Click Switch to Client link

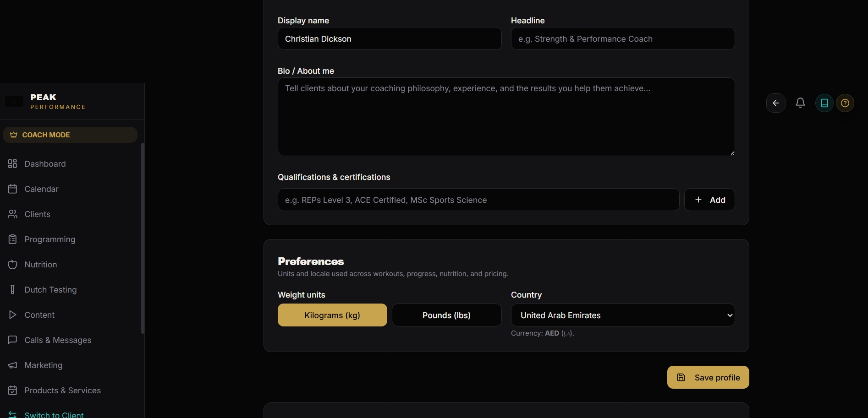click(x=54, y=415)
